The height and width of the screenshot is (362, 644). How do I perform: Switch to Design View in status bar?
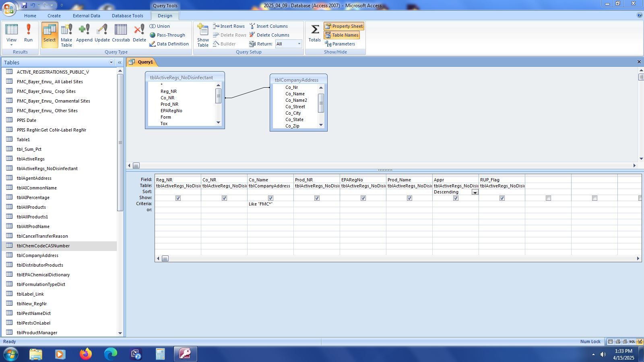pyautogui.click(x=640, y=341)
